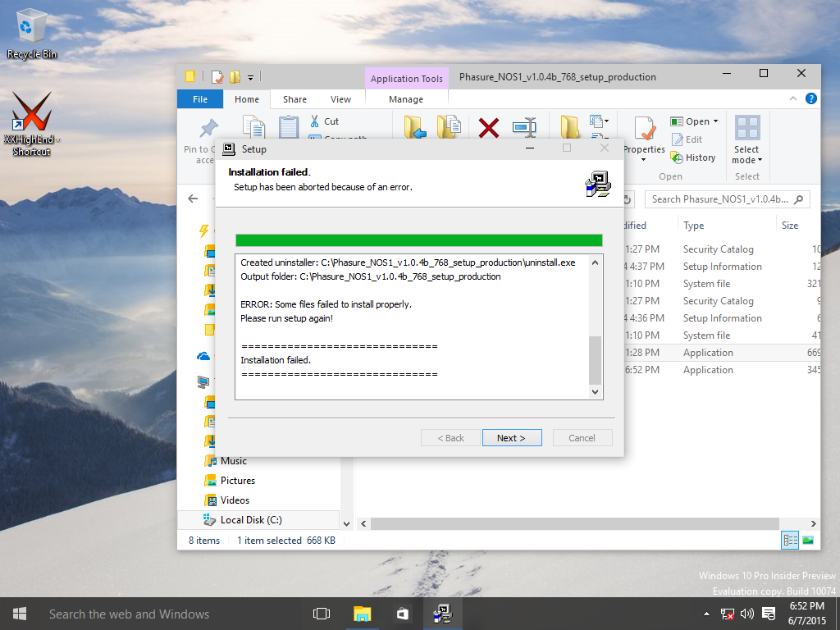Click the Task View taskbar icon
The image size is (840, 630).
[322, 614]
